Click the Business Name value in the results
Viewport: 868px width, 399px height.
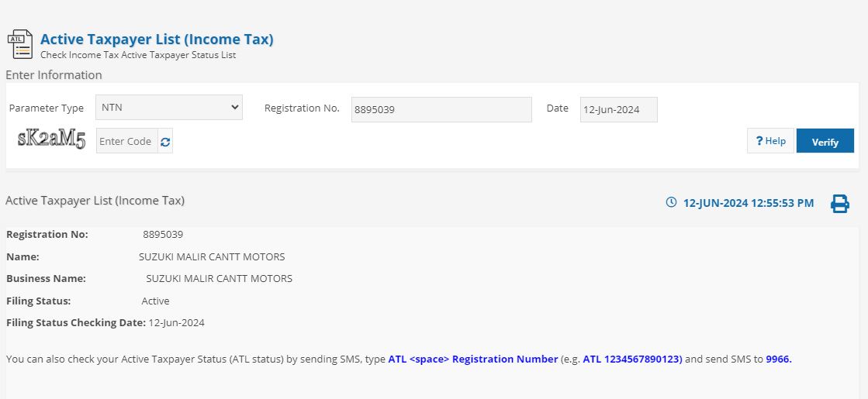220,278
